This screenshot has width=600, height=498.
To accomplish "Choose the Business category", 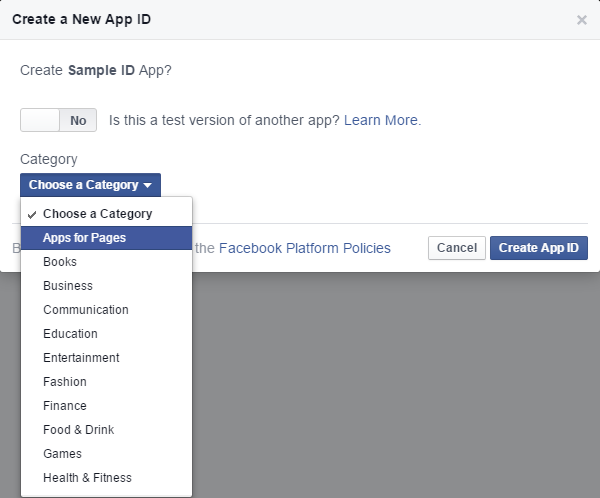I will coord(106,286).
